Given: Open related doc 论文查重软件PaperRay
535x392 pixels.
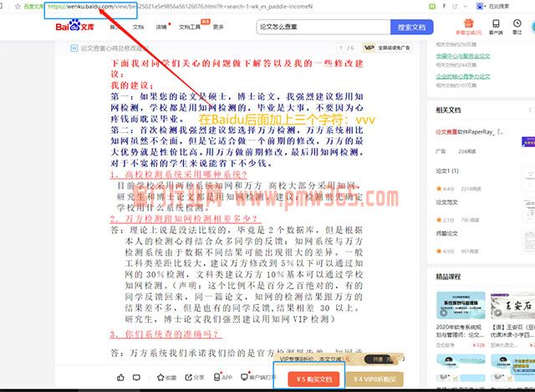Looking at the screenshot, I should coord(470,132).
